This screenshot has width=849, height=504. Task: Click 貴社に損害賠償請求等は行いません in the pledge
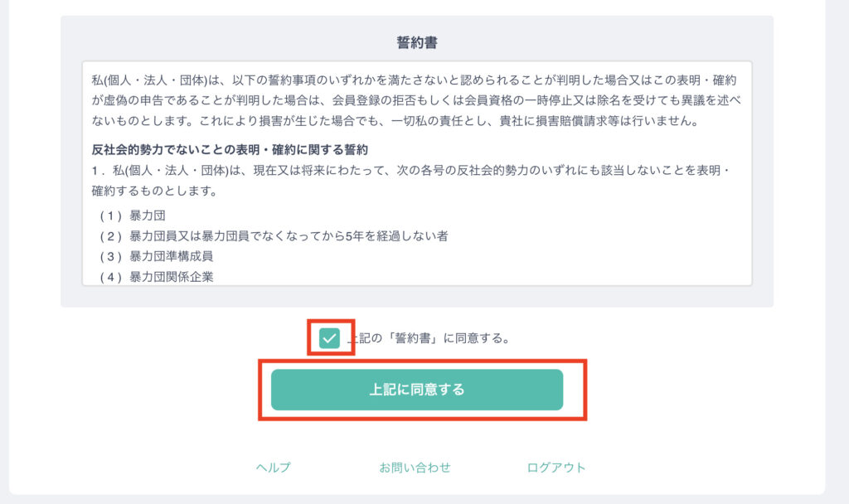(x=594, y=121)
